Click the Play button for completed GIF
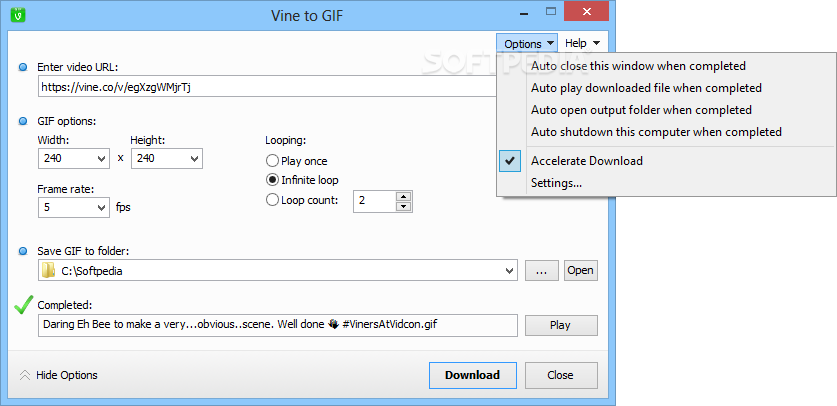Screen dimensions: 837x406 560,325
